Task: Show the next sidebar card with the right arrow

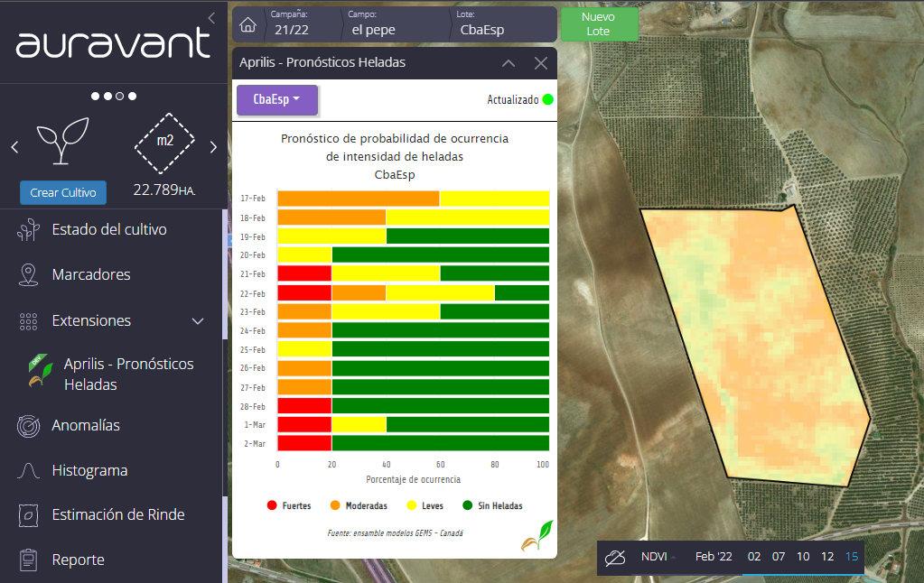Action: [x=213, y=147]
